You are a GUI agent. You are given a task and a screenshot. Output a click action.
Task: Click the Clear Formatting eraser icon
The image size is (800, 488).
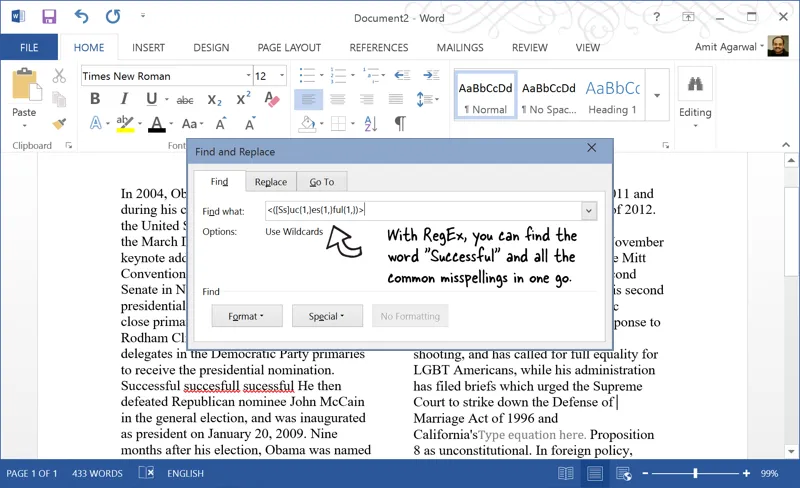(272, 100)
